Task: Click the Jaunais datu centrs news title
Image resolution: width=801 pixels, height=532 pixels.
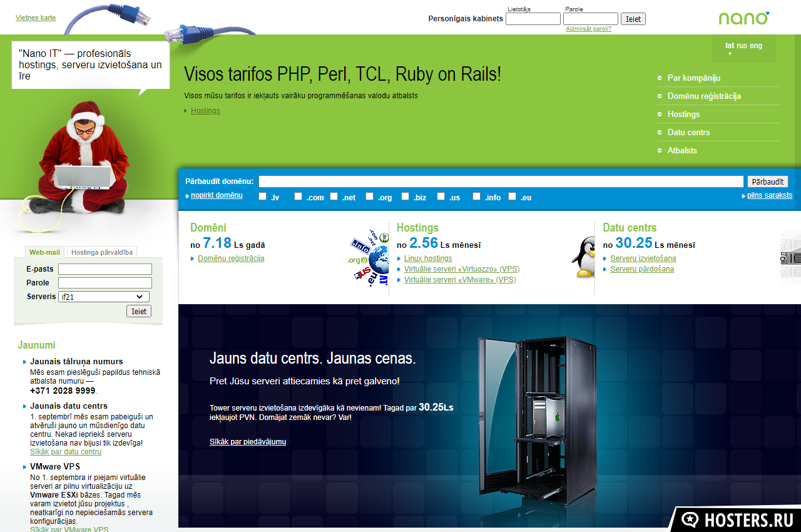Action: click(69, 406)
